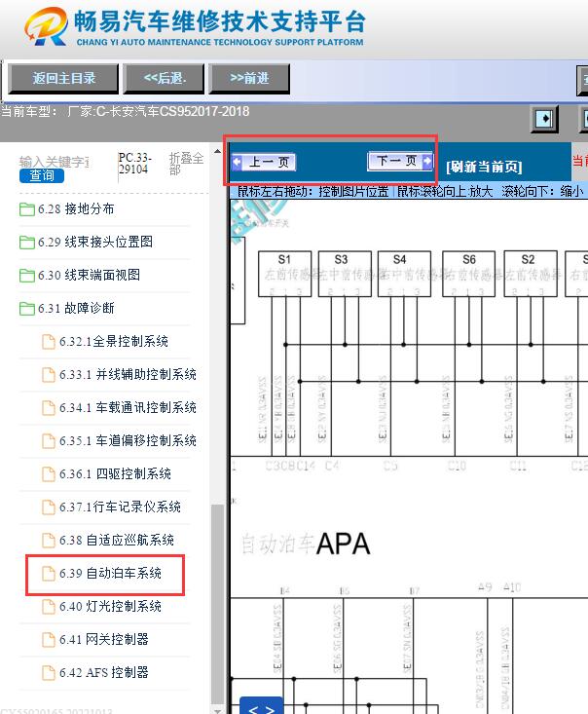Refresh with the 刷新当前页 link
The image size is (588, 714).
[x=484, y=167]
